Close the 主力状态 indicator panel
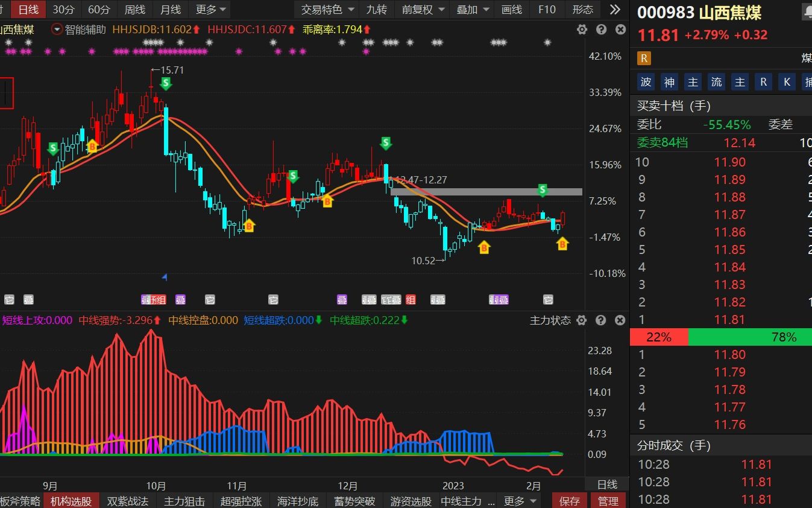 pos(620,320)
